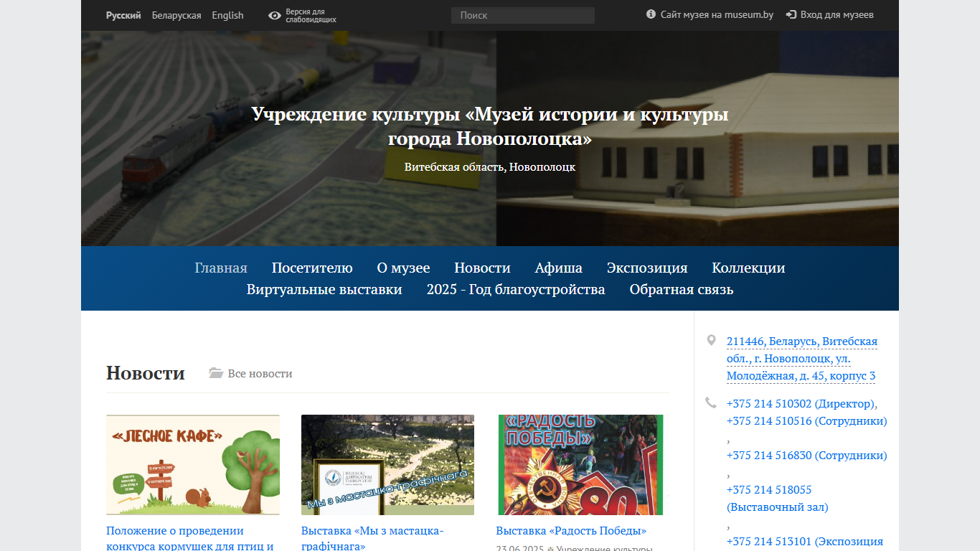
Task: Open the О музее menu item
Action: tap(403, 268)
